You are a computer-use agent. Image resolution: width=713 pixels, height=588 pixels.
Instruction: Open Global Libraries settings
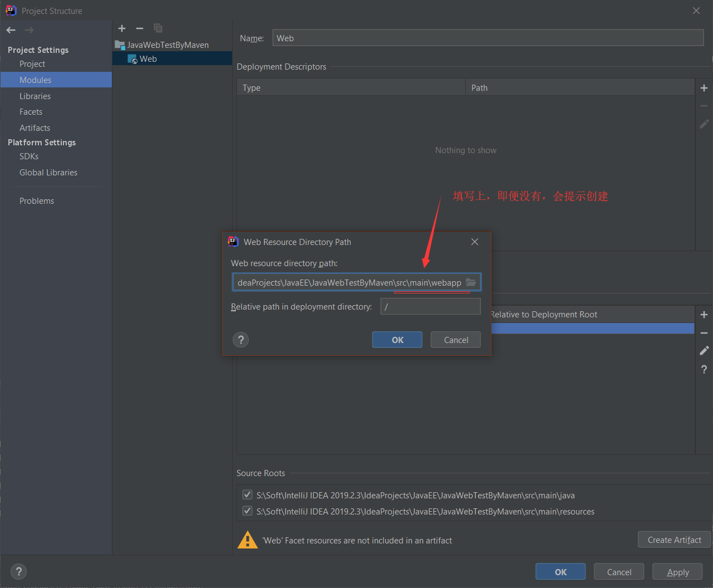pos(48,173)
